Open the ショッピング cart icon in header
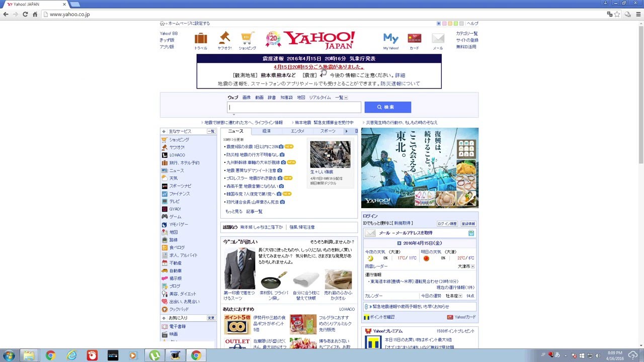 pyautogui.click(x=247, y=38)
